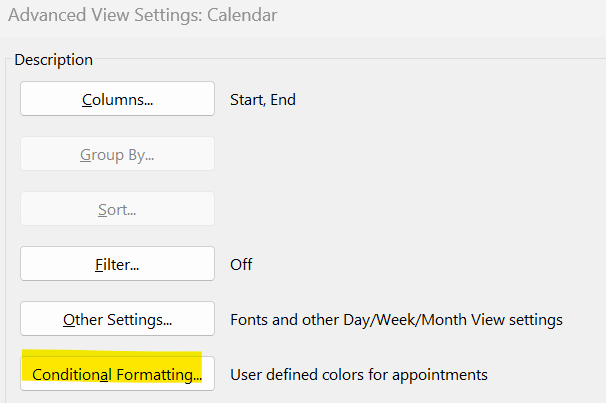This screenshot has height=403, width=606.
Task: Set up a filter for calendar items
Action: 117,264
